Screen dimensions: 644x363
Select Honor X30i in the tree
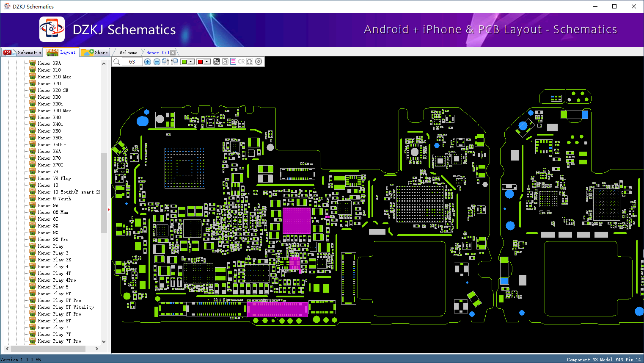click(x=50, y=104)
